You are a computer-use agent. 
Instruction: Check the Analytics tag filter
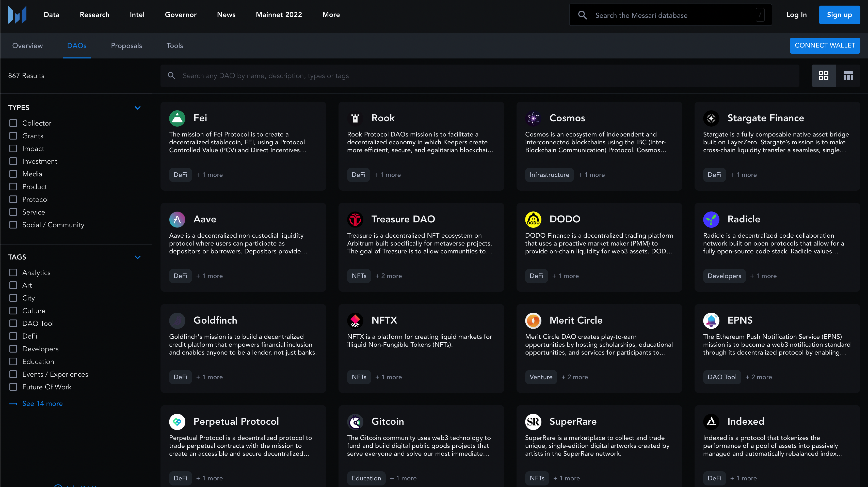pos(13,272)
